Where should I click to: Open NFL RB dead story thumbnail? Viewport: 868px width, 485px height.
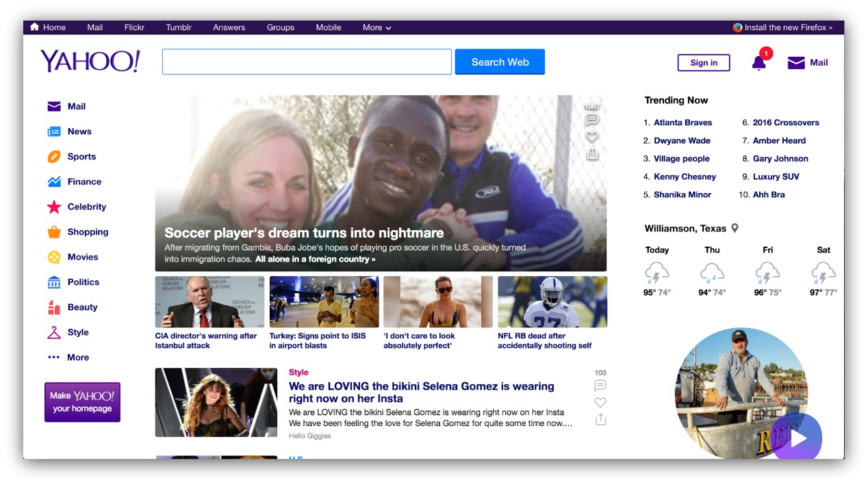coord(552,302)
